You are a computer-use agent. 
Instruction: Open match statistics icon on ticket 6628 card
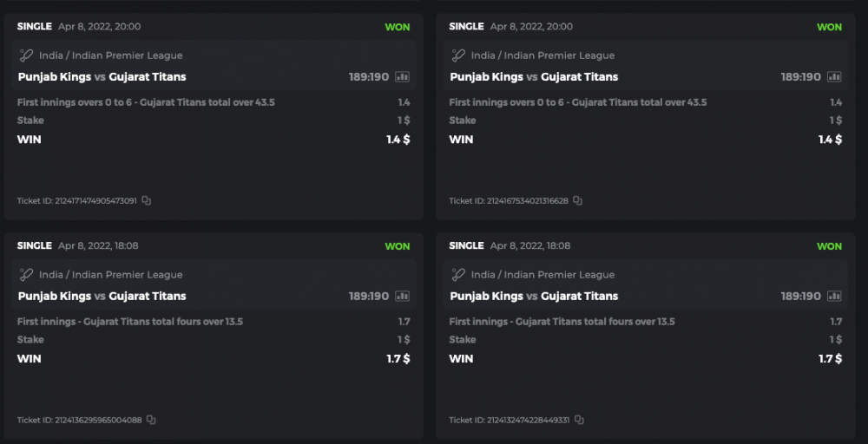(834, 77)
